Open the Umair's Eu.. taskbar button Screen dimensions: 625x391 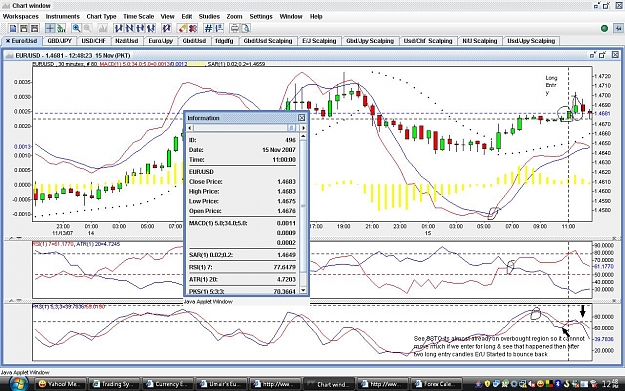tap(221, 384)
